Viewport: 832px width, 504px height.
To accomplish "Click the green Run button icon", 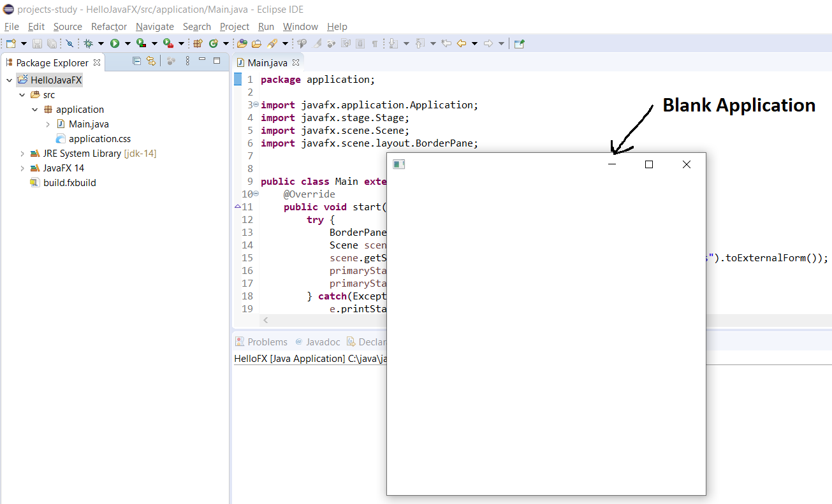I will pos(115,43).
